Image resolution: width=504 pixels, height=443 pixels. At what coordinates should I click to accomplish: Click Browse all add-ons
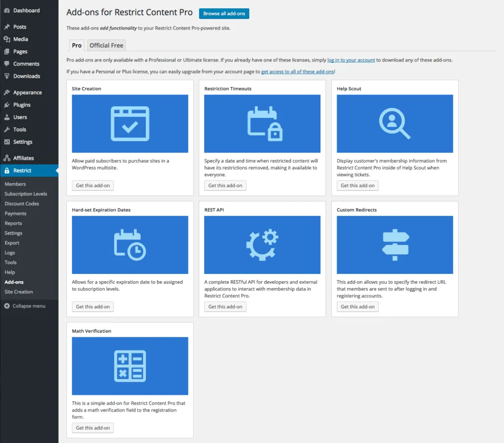click(x=224, y=14)
